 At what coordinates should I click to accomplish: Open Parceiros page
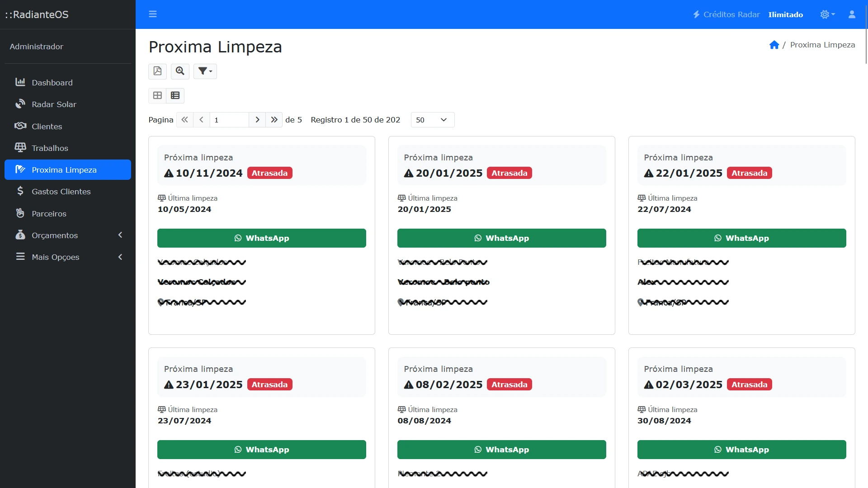pyautogui.click(x=68, y=213)
